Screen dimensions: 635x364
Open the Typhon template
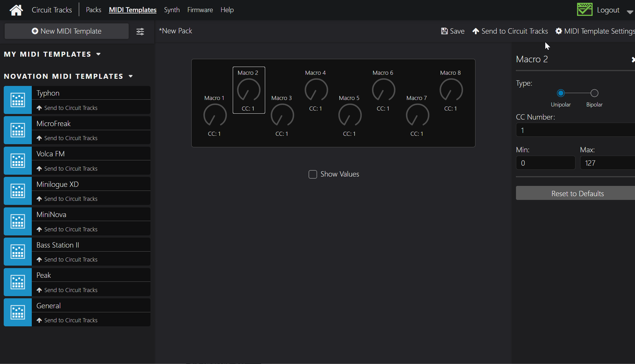[x=48, y=93]
